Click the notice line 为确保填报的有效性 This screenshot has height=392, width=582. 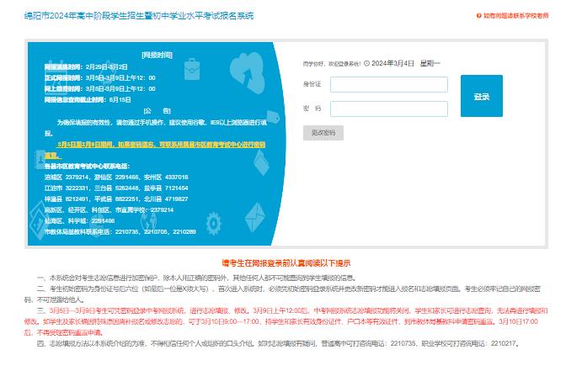[x=156, y=128]
